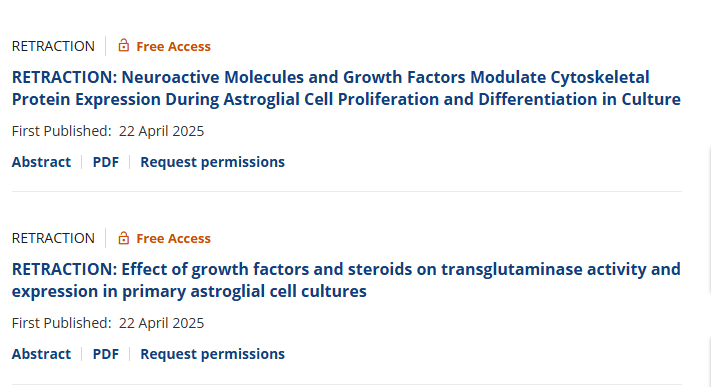Click the first article's publication date 22 April 2025

tap(161, 131)
